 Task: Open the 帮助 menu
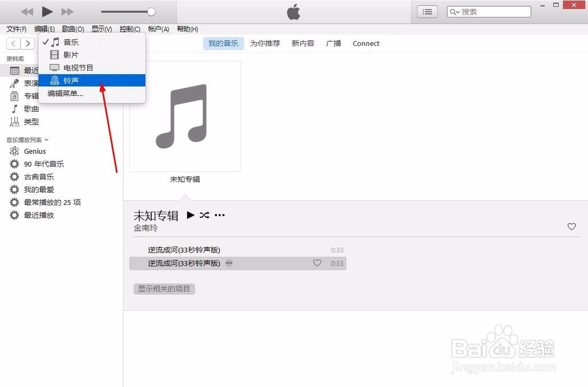click(187, 29)
